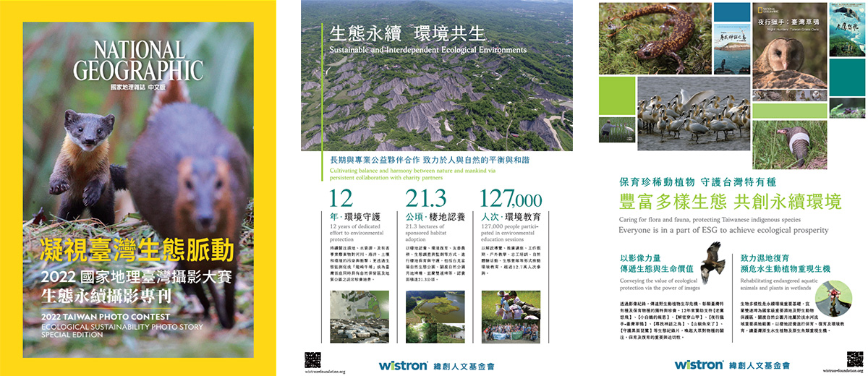Click QR code on right page
868x376 pixels.
click(854, 358)
